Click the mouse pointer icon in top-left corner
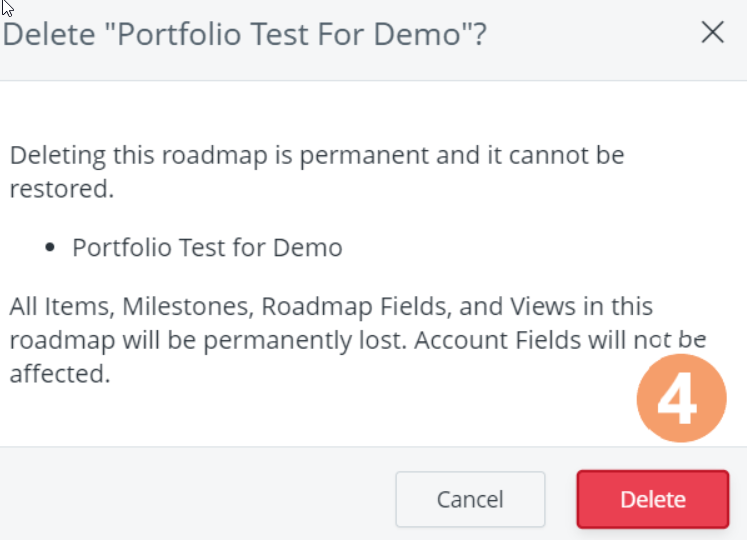 [7, 8]
